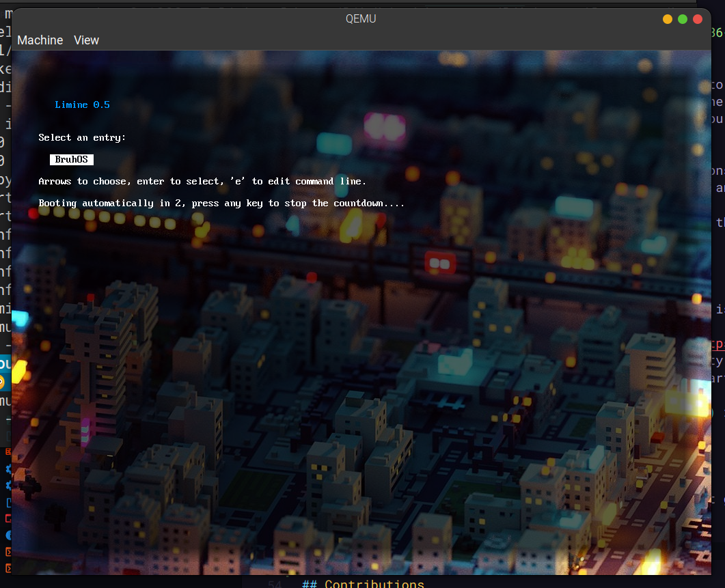Screen dimensions: 725x588
Task: Click line number 54 in editor gutter
Action: coord(274,583)
